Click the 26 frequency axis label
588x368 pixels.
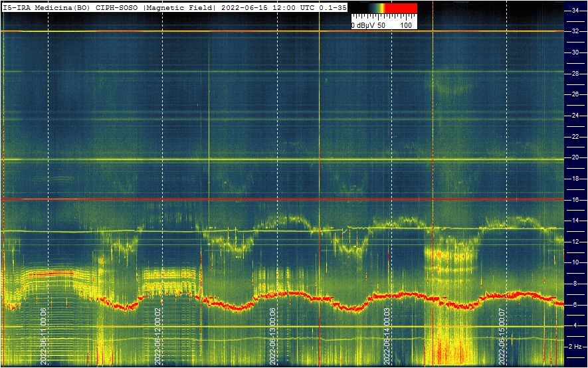(575, 94)
